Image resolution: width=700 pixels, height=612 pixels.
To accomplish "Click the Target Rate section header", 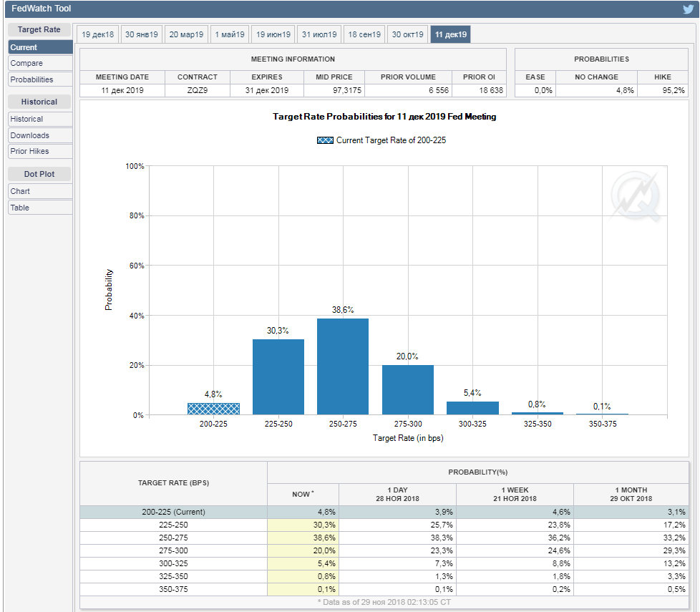I will (39, 29).
